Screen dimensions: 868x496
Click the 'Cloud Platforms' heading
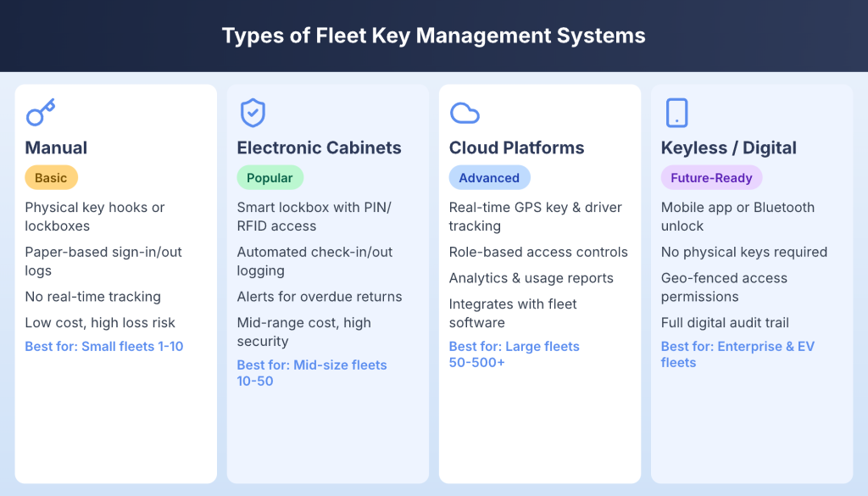coord(516,148)
